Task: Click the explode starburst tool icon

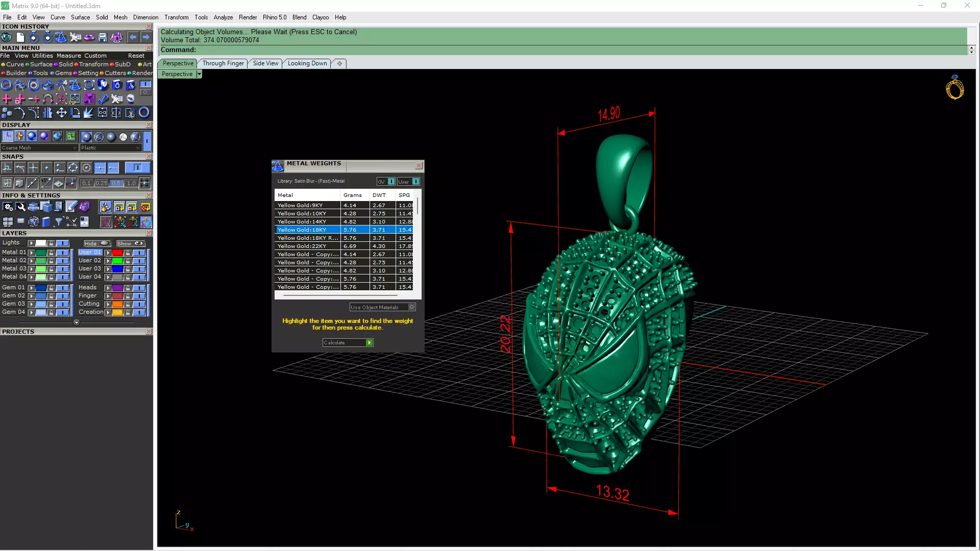Action: pyautogui.click(x=88, y=112)
